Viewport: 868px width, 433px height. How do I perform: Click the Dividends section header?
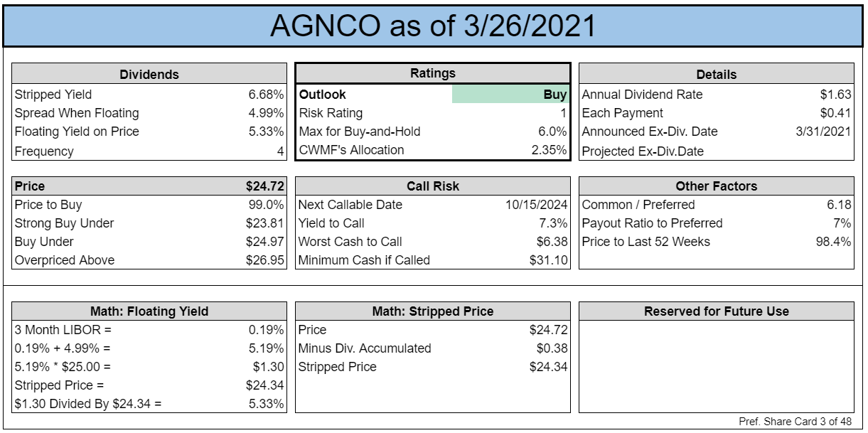[149, 74]
